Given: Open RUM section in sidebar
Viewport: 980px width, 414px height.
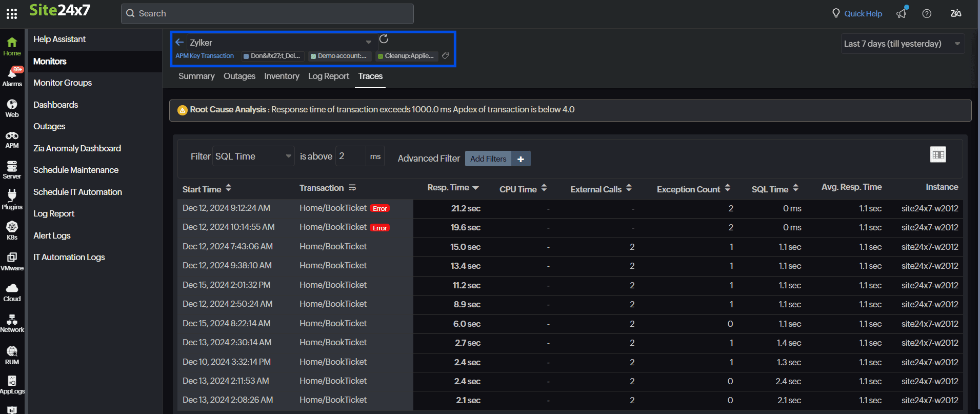Looking at the screenshot, I should pyautogui.click(x=12, y=355).
